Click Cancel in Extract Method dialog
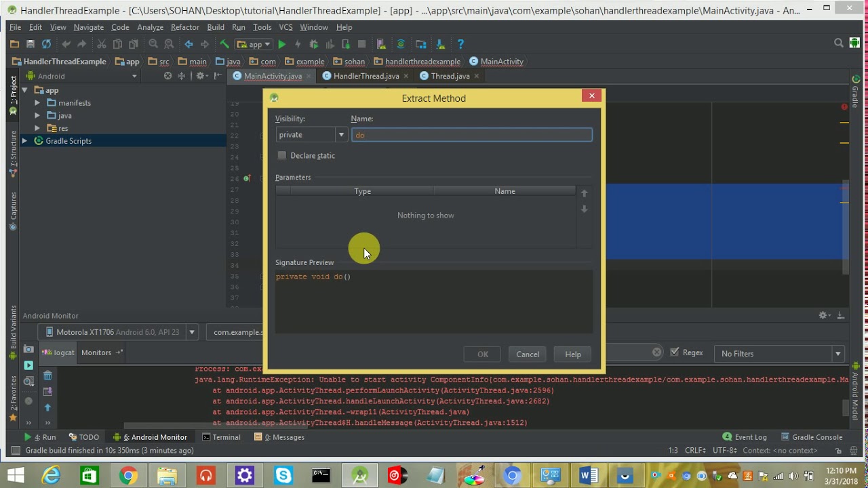 528,354
